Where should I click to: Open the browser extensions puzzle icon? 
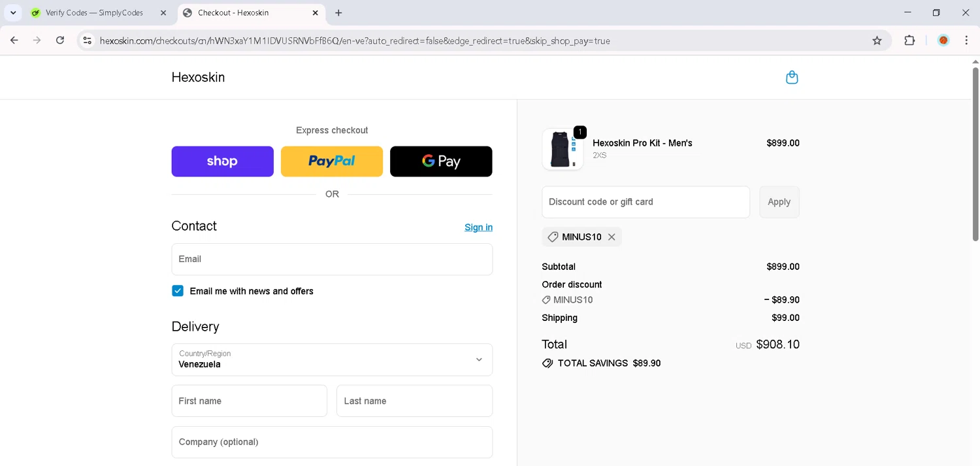909,41
